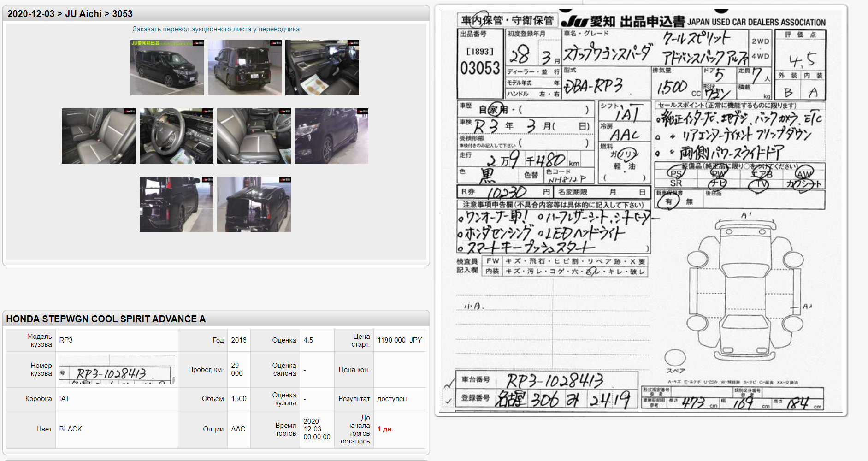
Task: Select the grade value 4.5
Action: pos(308,340)
